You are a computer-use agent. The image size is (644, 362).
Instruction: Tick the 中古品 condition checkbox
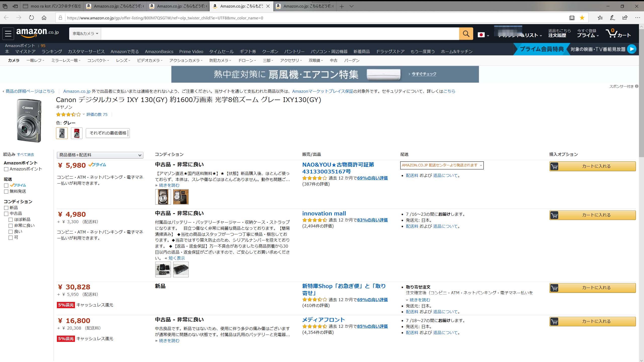click(6, 214)
